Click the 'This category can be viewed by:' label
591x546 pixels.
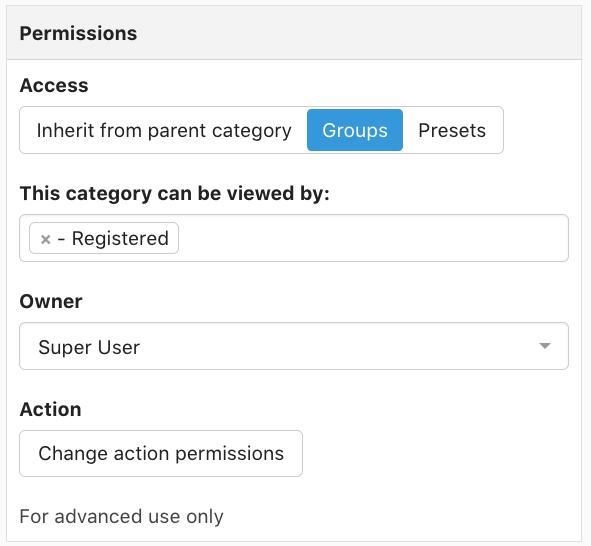pyautogui.click(x=175, y=194)
